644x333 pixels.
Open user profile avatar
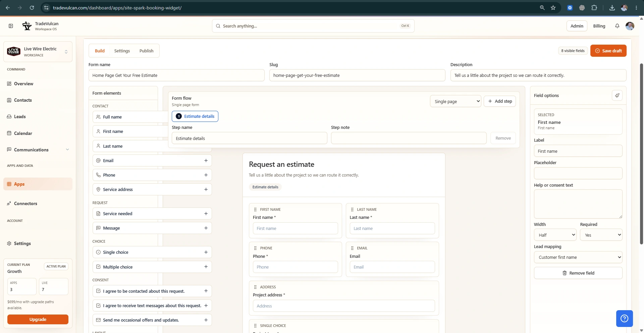[630, 26]
